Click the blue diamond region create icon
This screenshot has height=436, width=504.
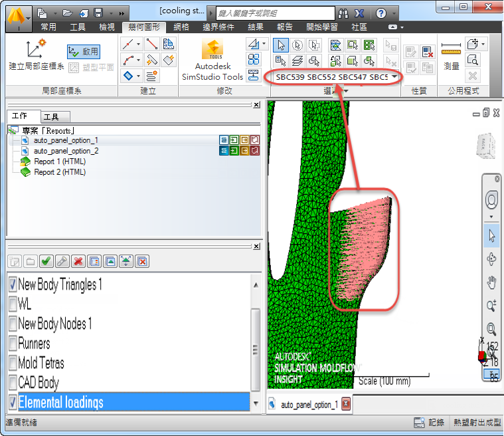tap(128, 76)
